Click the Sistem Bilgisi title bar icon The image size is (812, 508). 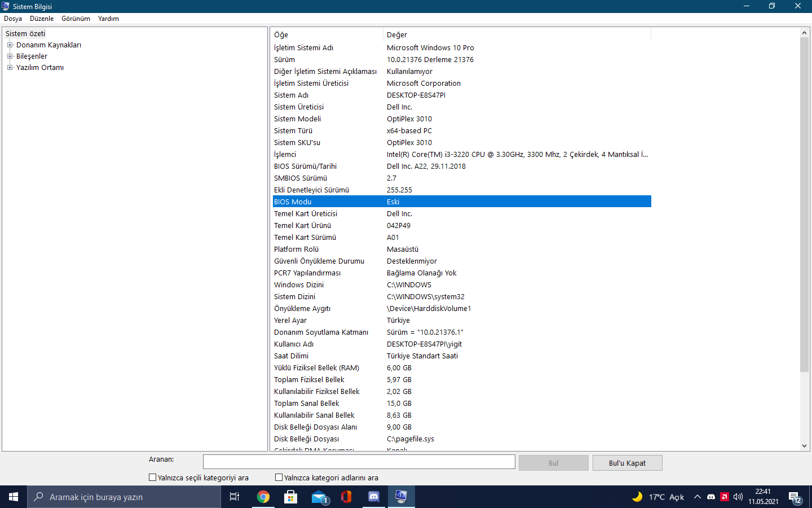(6, 6)
